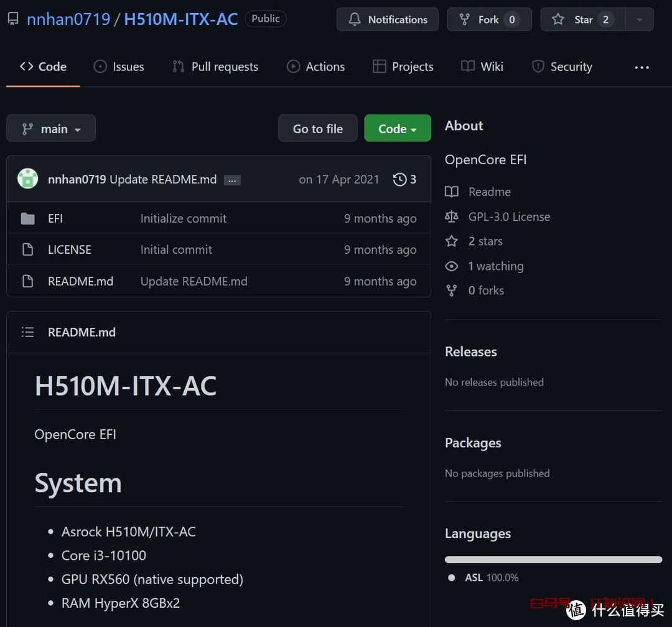672x627 pixels.
Task: Open the GPL-3.0 License link
Action: pyautogui.click(x=509, y=216)
